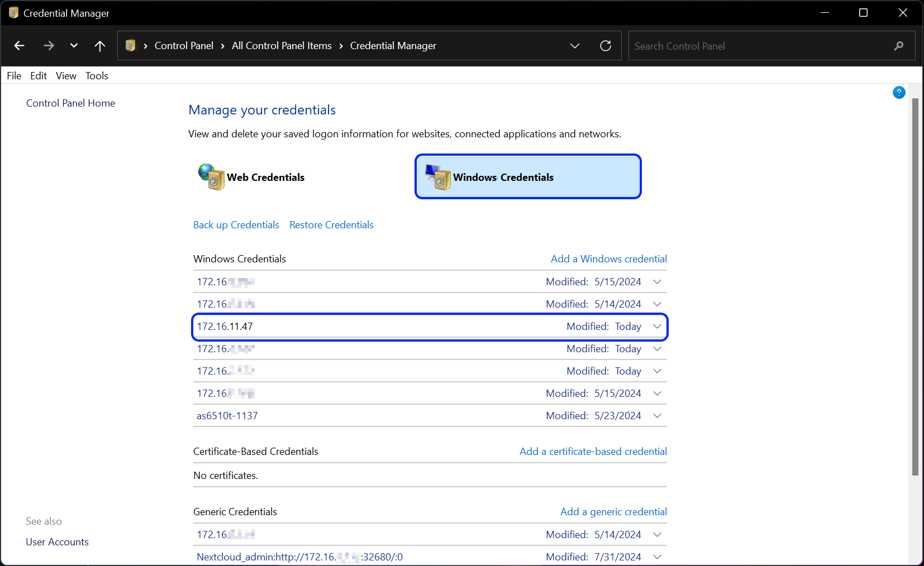Open User Accounts under See also
Screen dimensions: 924x566
pyautogui.click(x=57, y=541)
